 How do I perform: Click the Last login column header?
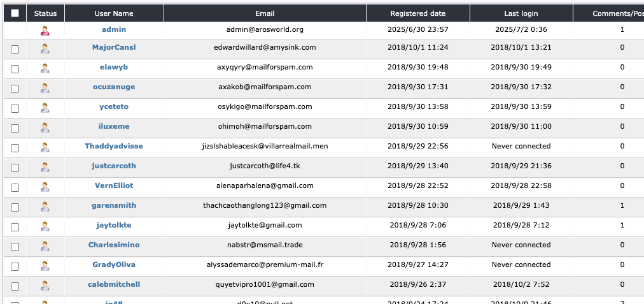click(521, 13)
